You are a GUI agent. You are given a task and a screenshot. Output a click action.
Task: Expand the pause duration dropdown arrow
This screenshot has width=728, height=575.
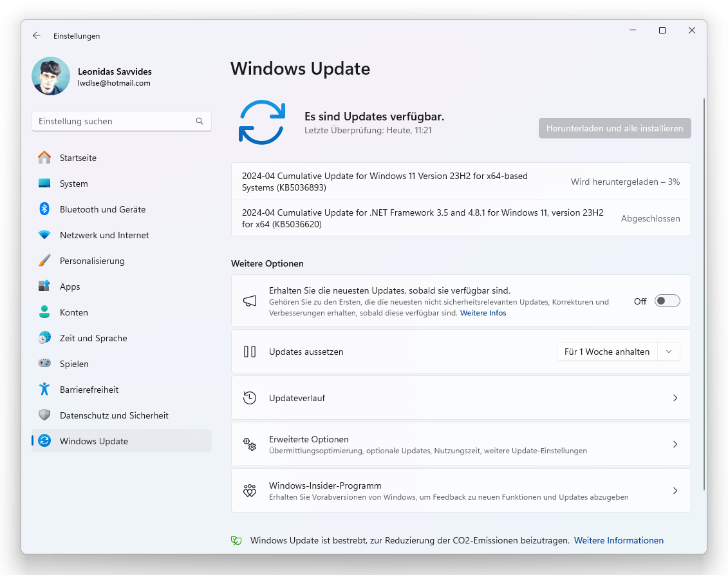click(x=669, y=352)
